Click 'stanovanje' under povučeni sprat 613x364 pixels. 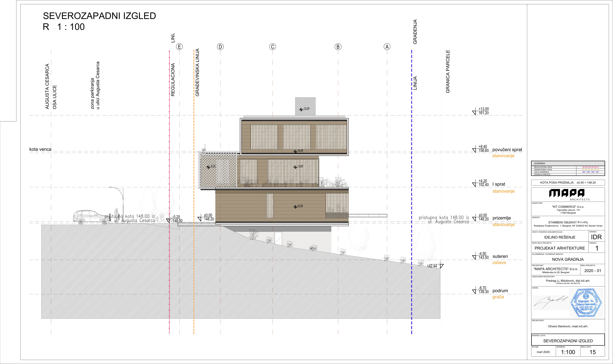click(503, 156)
